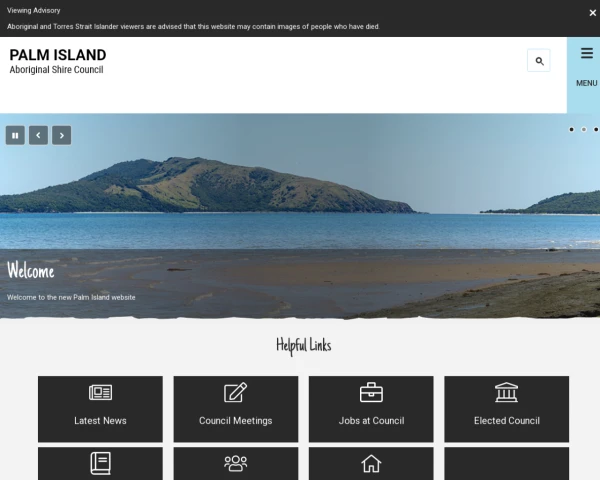
Task: Advance to the next slide arrow
Action: tap(61, 135)
